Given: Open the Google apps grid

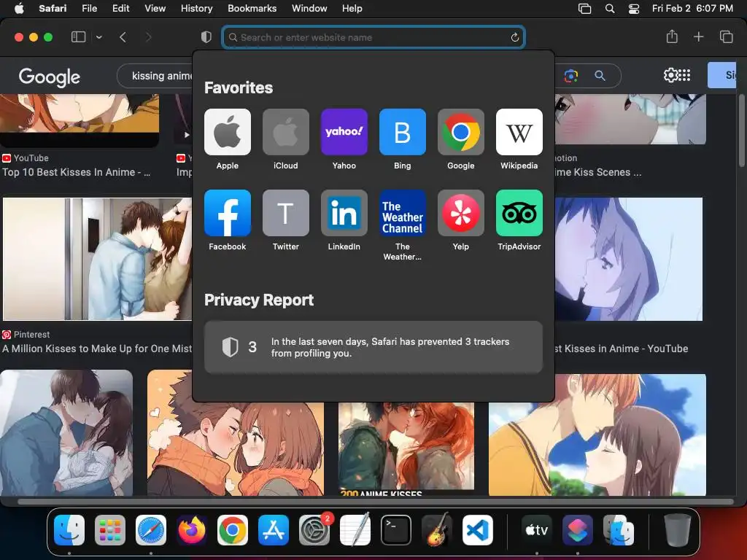Looking at the screenshot, I should click(684, 75).
